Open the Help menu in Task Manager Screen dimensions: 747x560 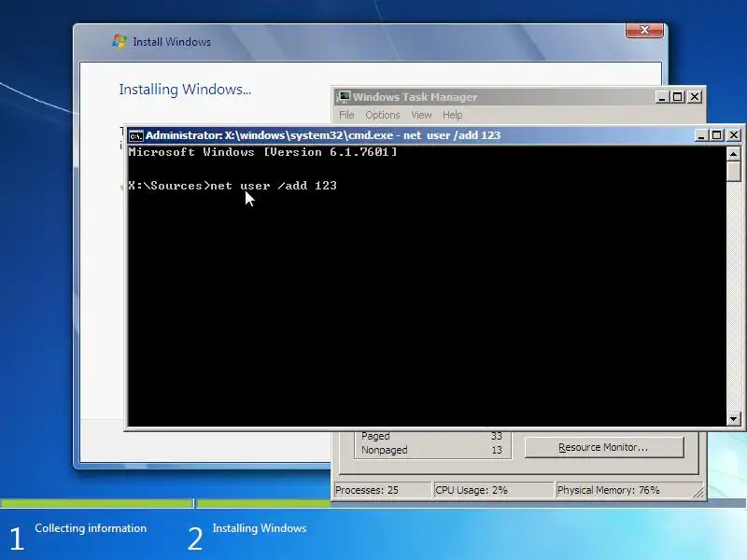click(x=452, y=115)
